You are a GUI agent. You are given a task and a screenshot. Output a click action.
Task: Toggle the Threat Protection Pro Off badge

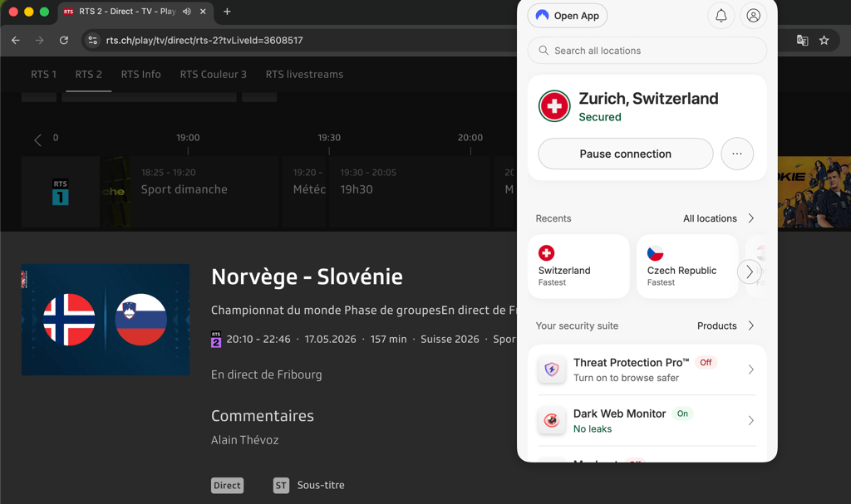point(706,362)
